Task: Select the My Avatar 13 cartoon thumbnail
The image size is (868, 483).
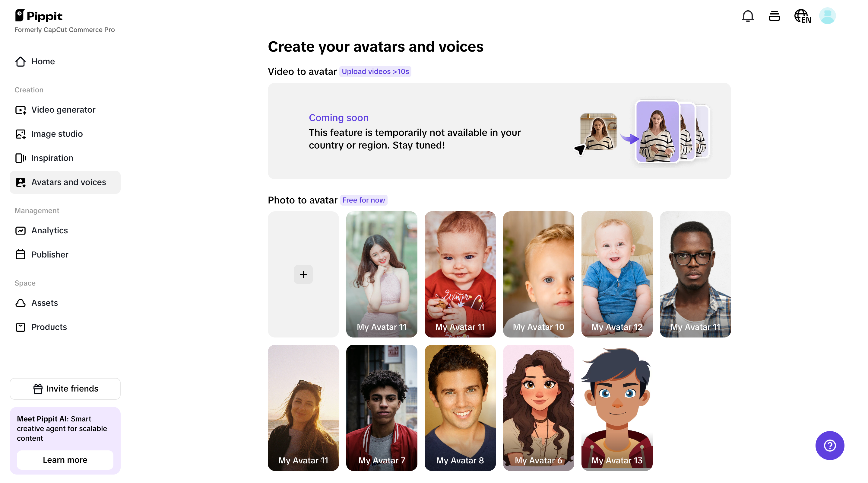Action: pyautogui.click(x=617, y=408)
